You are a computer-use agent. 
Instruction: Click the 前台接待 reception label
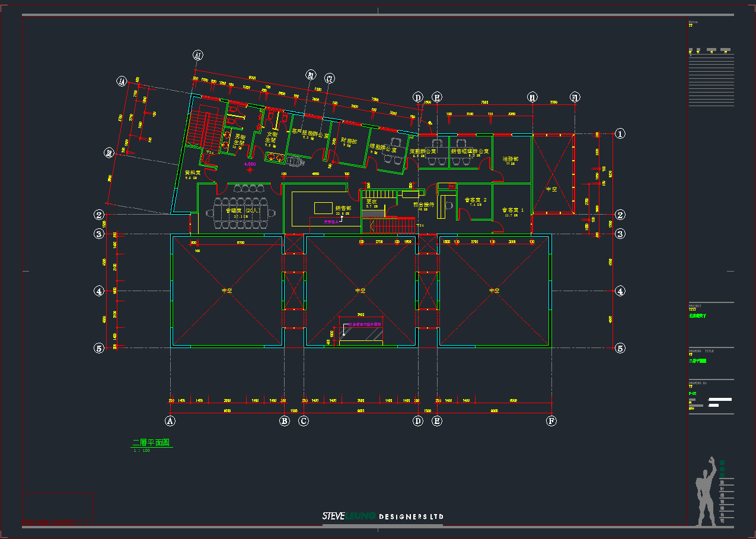pyautogui.click(x=424, y=204)
